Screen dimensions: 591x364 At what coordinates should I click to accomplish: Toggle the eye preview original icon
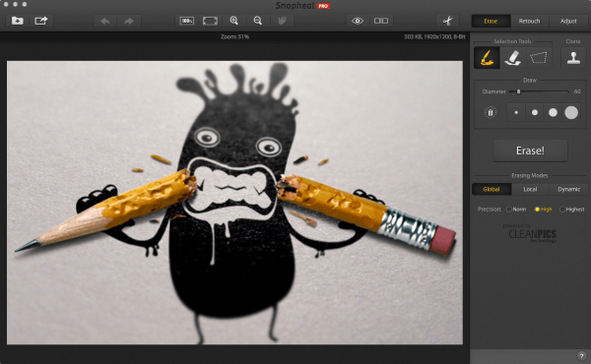click(x=358, y=21)
